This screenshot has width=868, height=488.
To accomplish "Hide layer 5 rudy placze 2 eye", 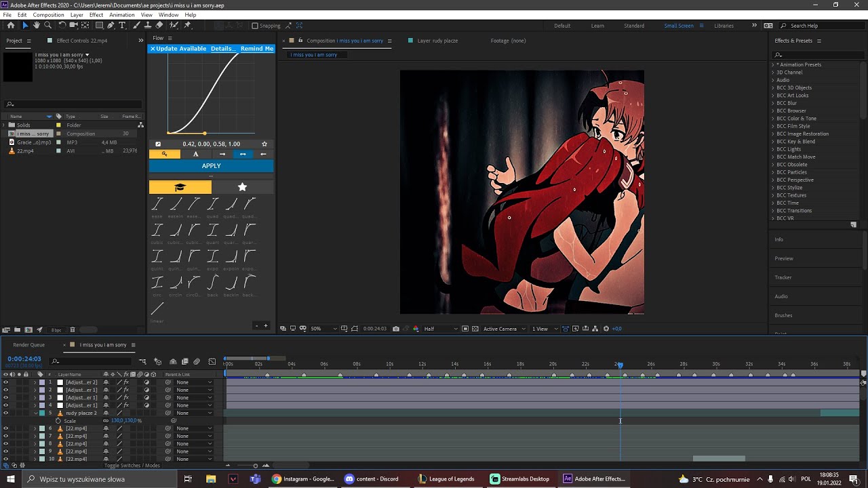I will pos(5,413).
